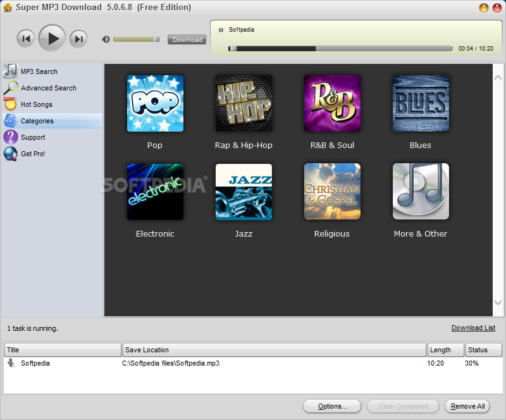Click the Pop category label
Viewport: 506px width, 420px height.
[x=154, y=145]
